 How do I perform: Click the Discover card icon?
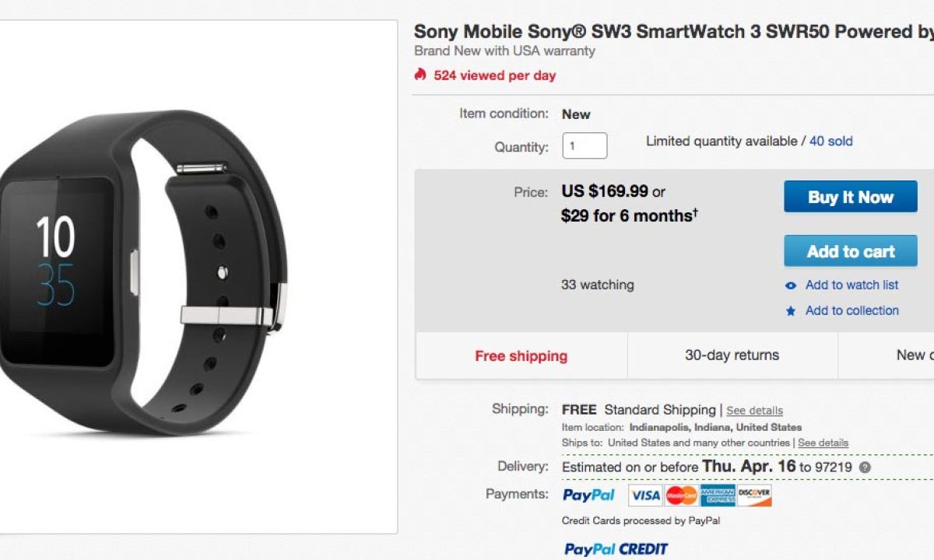pyautogui.click(x=754, y=495)
